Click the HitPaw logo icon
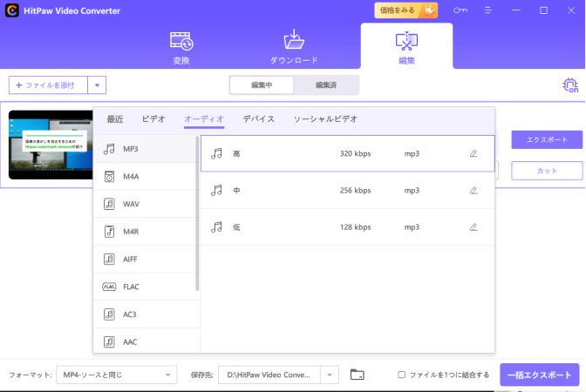 (x=12, y=10)
